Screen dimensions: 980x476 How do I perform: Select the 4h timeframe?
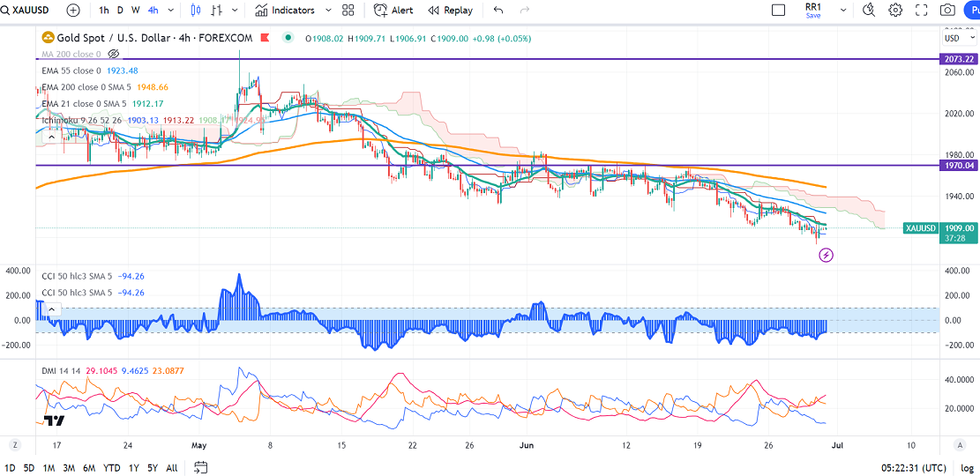[x=153, y=10]
